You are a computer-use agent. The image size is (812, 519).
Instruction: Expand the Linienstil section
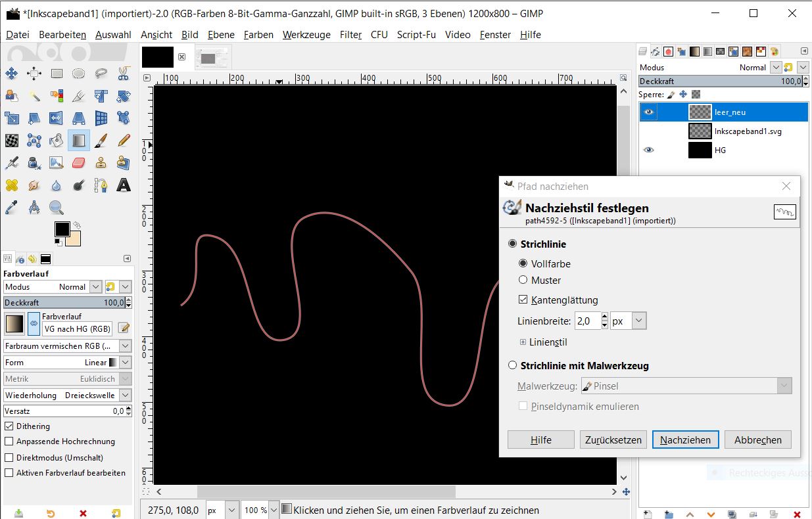(523, 342)
